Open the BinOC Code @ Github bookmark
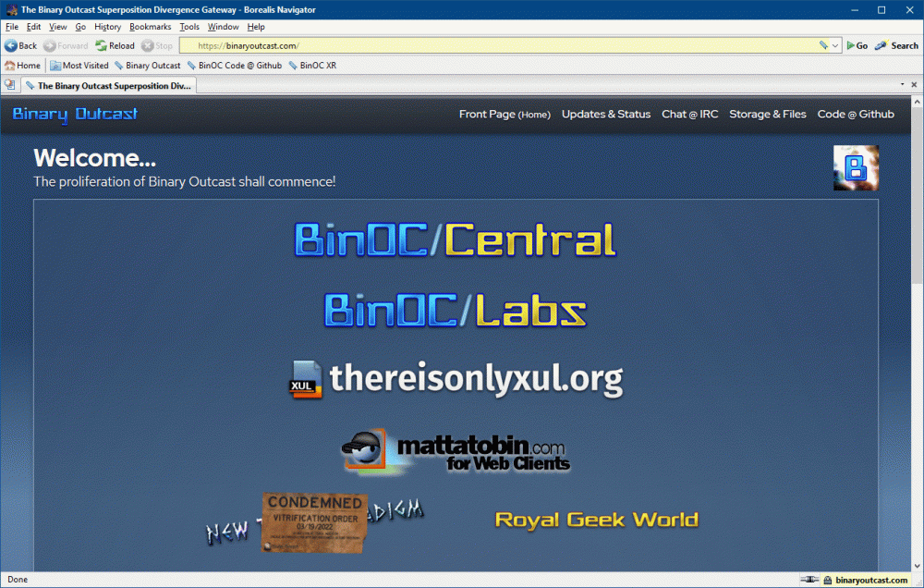The width and height of the screenshot is (924, 588). [x=235, y=66]
